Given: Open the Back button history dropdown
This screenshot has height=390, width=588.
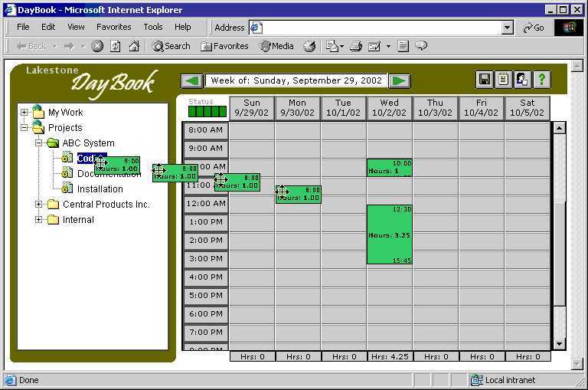Looking at the screenshot, I should click(55, 47).
